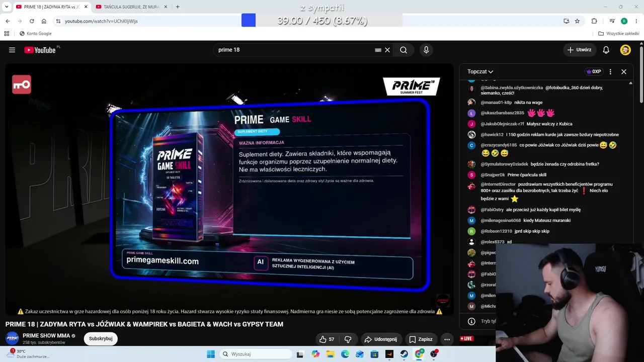The image size is (644, 362).
Task: Go back in browser history
Action: (8, 21)
